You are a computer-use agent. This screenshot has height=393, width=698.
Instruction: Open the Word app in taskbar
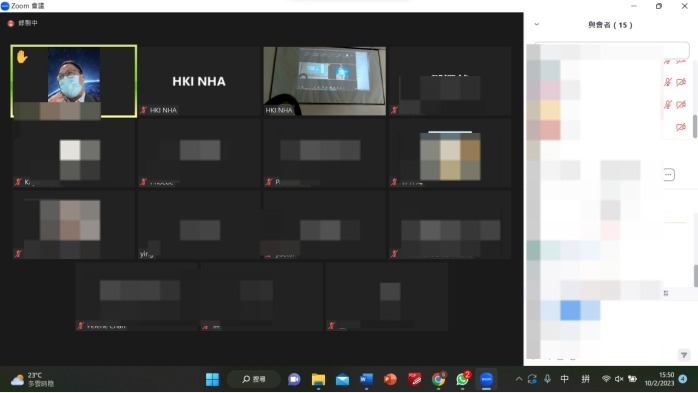coord(366,379)
